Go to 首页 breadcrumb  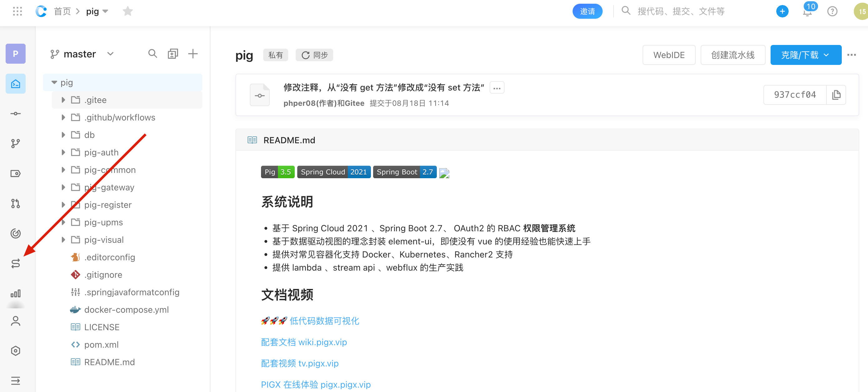pos(62,11)
